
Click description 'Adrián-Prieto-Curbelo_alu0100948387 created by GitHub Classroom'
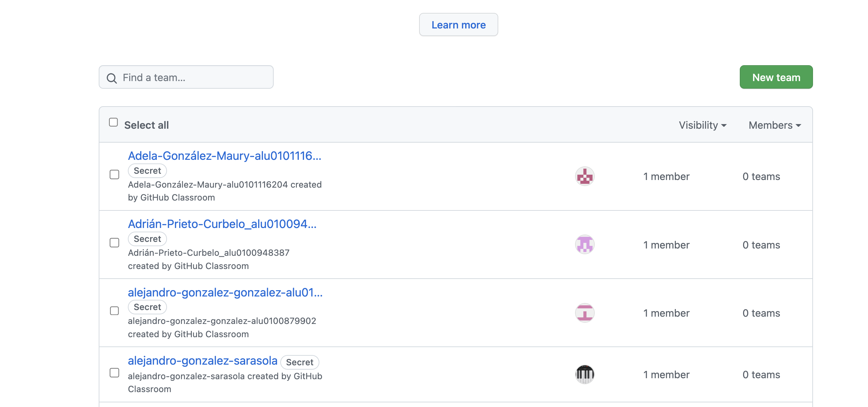click(209, 259)
